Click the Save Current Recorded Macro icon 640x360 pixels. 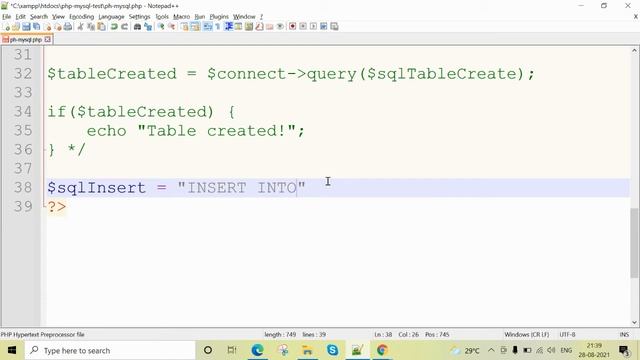tap(334, 27)
